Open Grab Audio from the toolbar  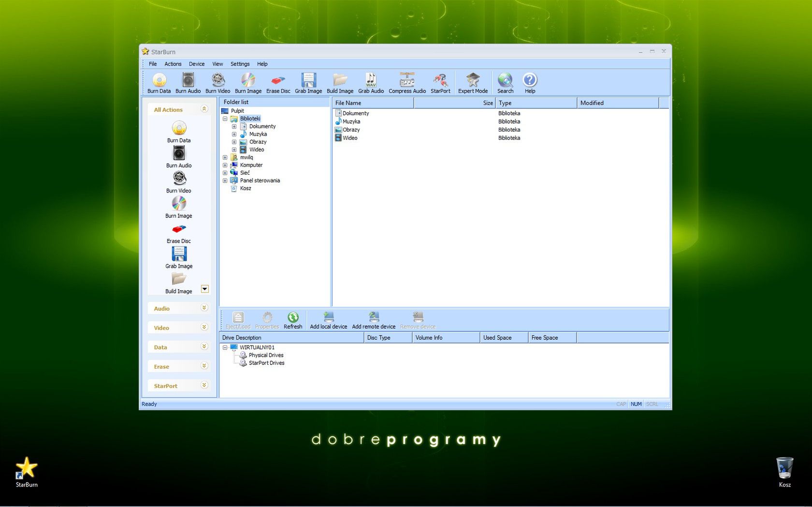click(x=371, y=83)
